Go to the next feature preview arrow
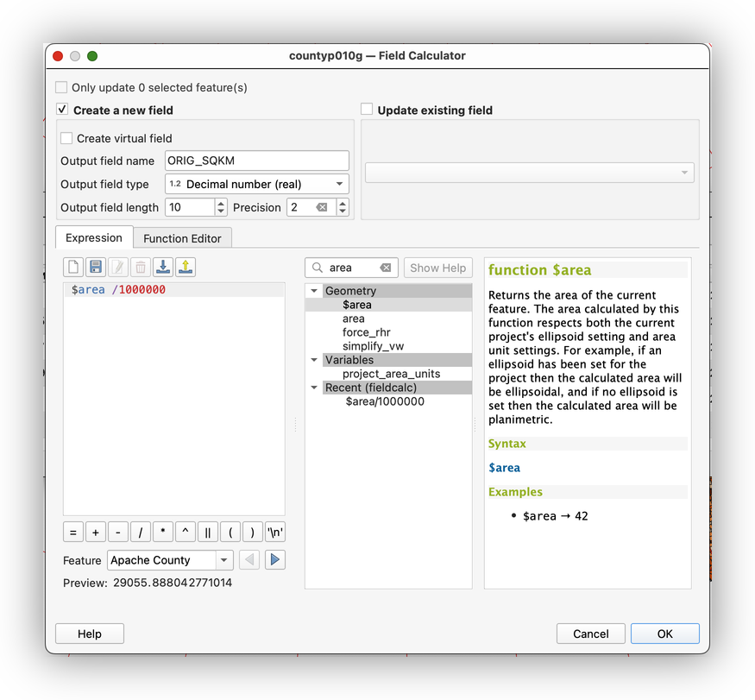The height and width of the screenshot is (700, 755). pyautogui.click(x=274, y=560)
